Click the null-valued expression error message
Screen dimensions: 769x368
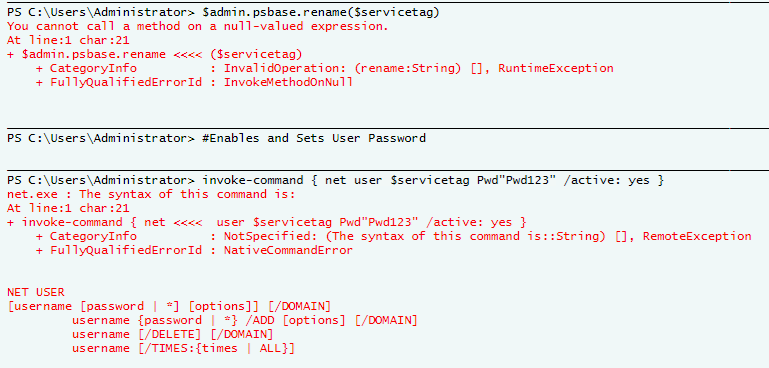pyautogui.click(x=198, y=26)
